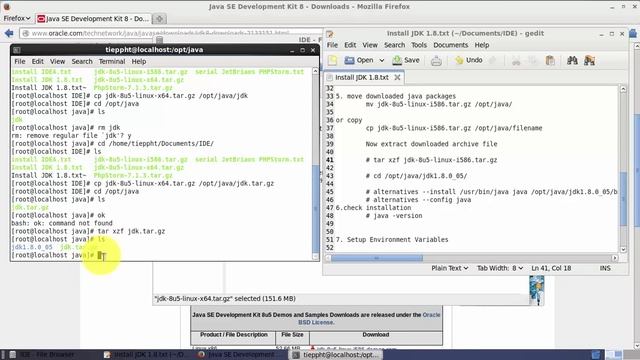The height and width of the screenshot is (360, 640).
Task: Open a new Firefox tab
Action: [x=160, y=19]
